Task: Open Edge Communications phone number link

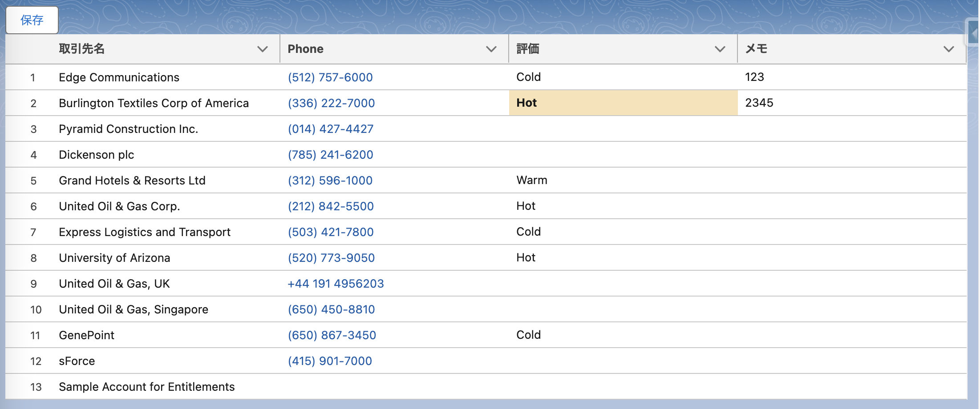Action: (x=330, y=77)
